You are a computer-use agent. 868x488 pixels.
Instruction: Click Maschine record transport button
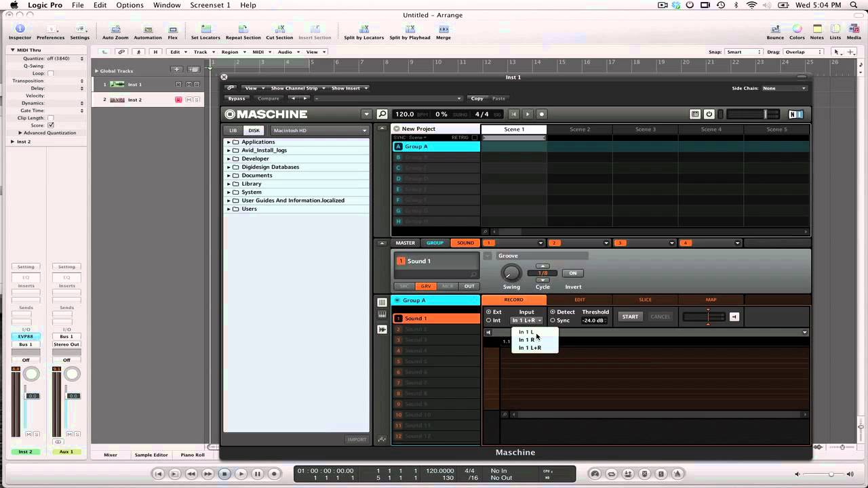(541, 115)
